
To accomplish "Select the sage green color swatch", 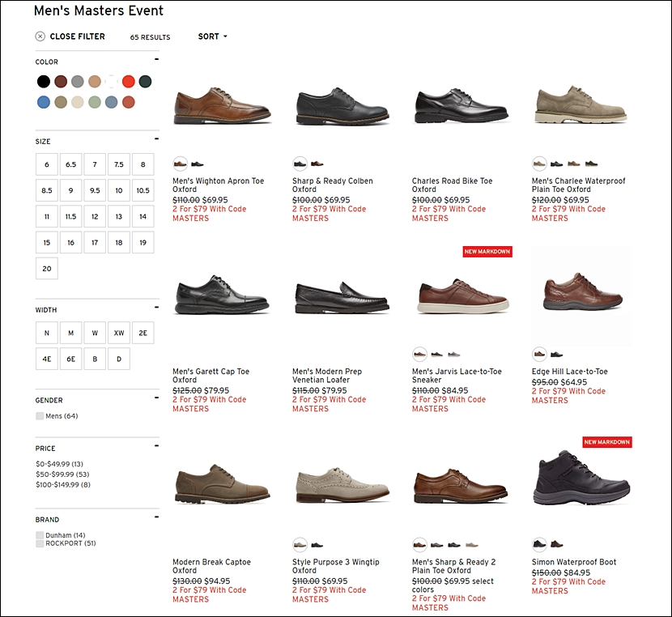I will [x=94, y=102].
